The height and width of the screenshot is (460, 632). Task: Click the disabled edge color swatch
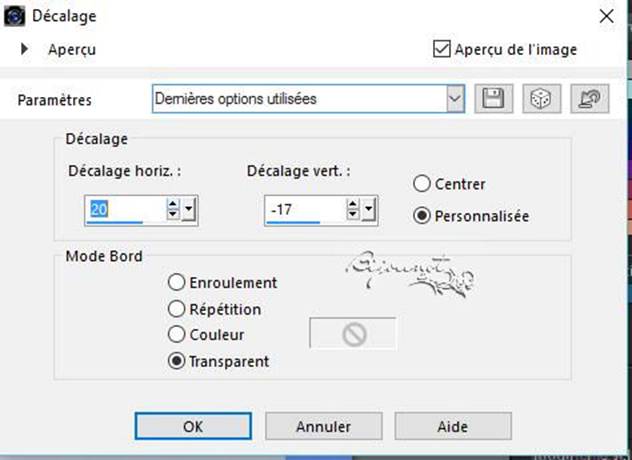(x=353, y=333)
